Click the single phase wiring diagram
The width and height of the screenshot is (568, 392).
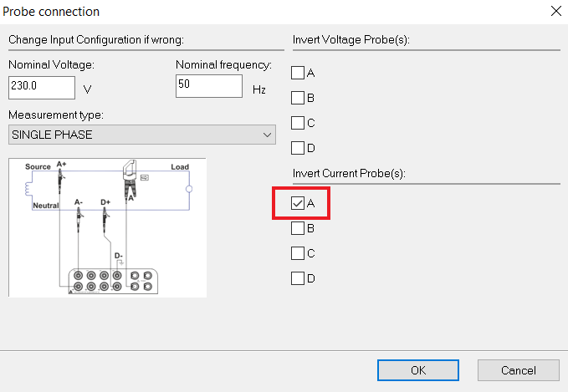tap(108, 227)
